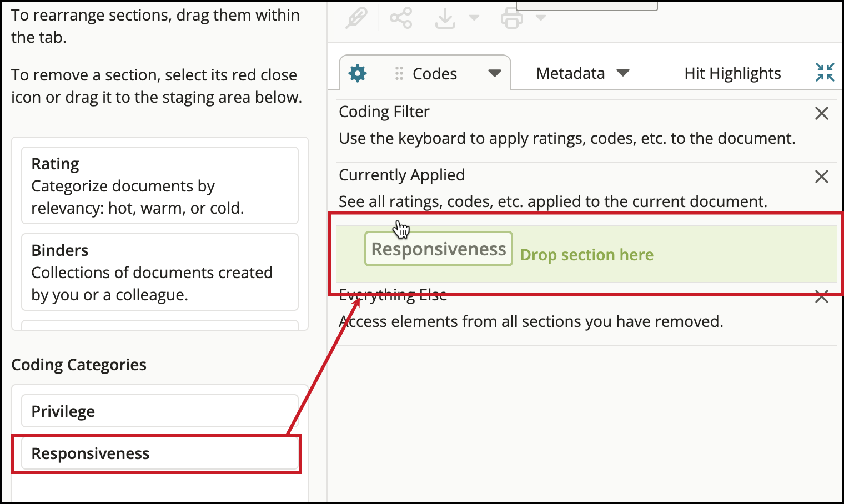
Task: Remove the Currently Applied section
Action: (x=822, y=177)
